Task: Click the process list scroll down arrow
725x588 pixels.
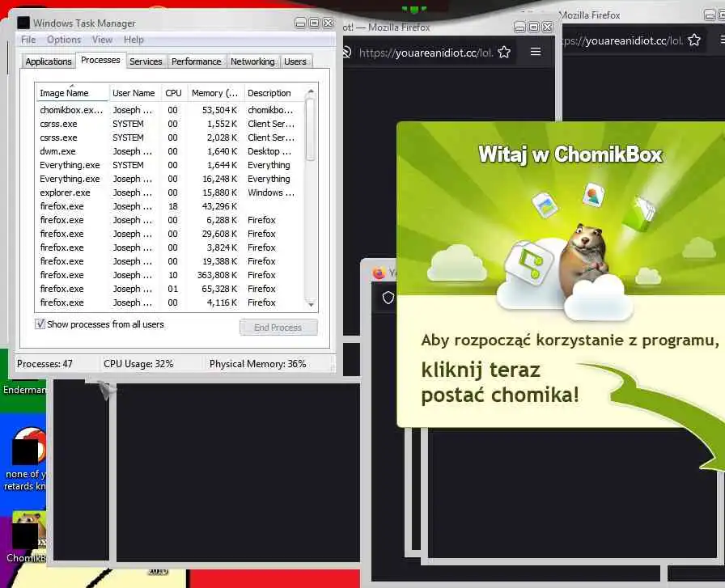Action: (x=311, y=304)
